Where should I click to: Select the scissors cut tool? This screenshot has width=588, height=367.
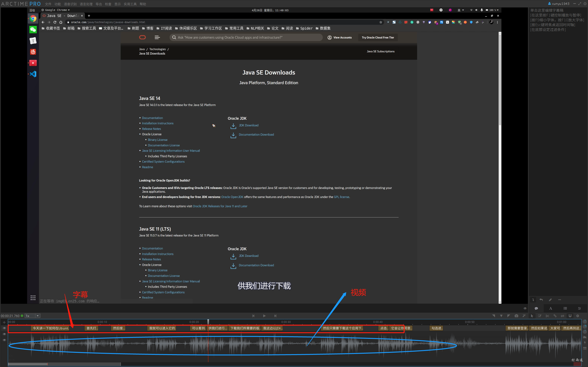[547, 316]
